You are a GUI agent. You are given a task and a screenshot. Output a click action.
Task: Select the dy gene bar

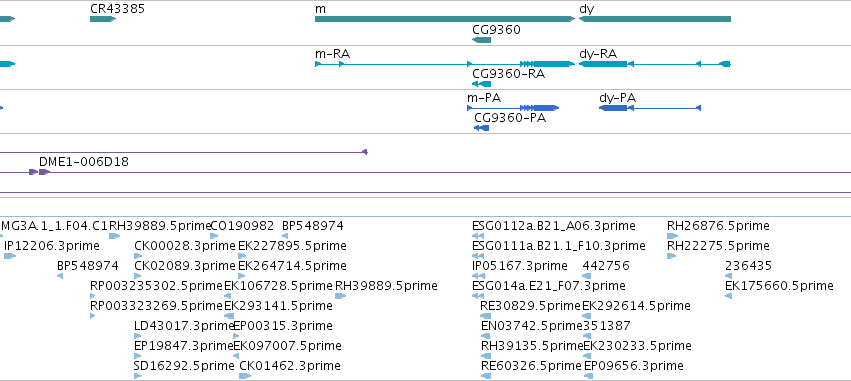click(x=655, y=19)
